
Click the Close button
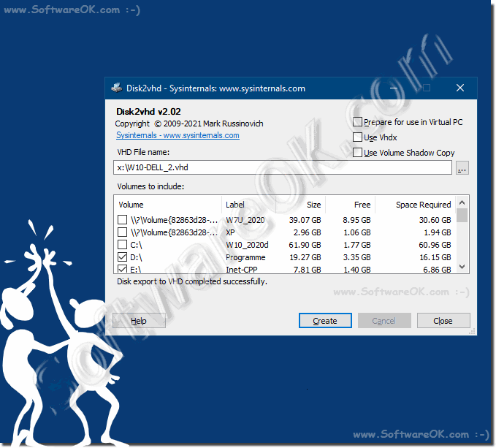pos(443,321)
